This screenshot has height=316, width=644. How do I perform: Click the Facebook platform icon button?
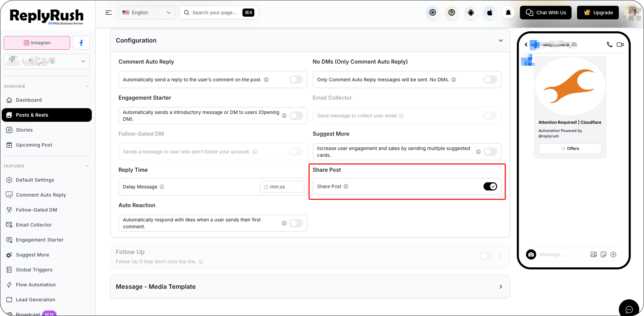(x=81, y=43)
